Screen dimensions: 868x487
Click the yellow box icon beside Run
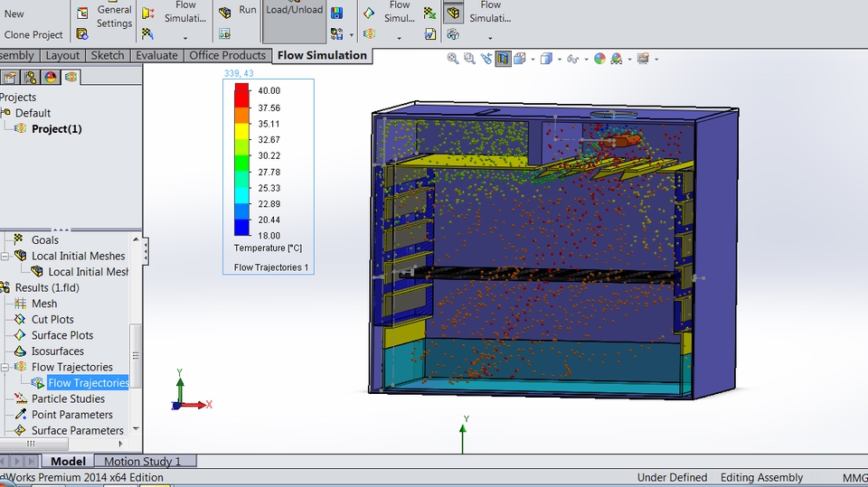[x=225, y=13]
